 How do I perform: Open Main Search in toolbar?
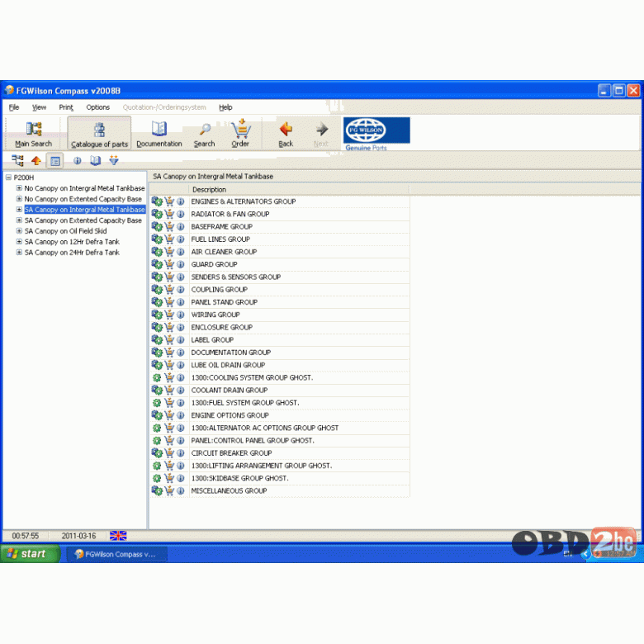(33, 134)
